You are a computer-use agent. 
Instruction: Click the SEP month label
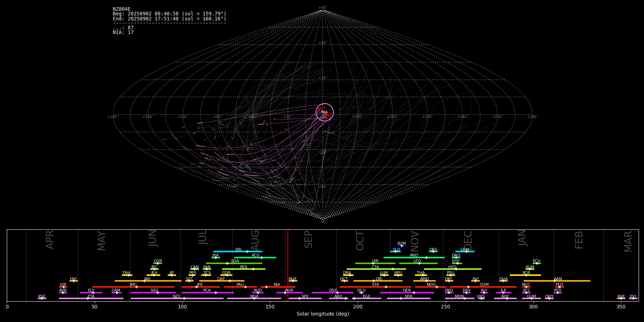[308, 239]
